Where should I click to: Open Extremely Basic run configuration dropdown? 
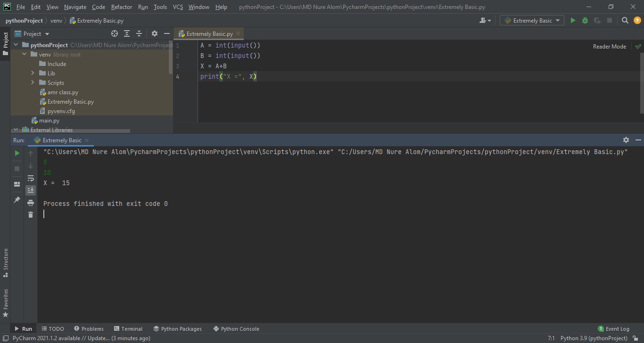click(532, 20)
